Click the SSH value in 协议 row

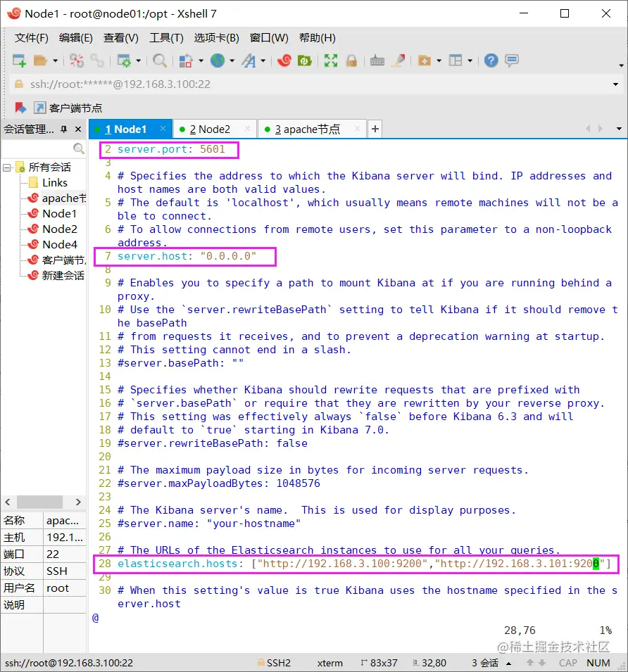point(57,571)
